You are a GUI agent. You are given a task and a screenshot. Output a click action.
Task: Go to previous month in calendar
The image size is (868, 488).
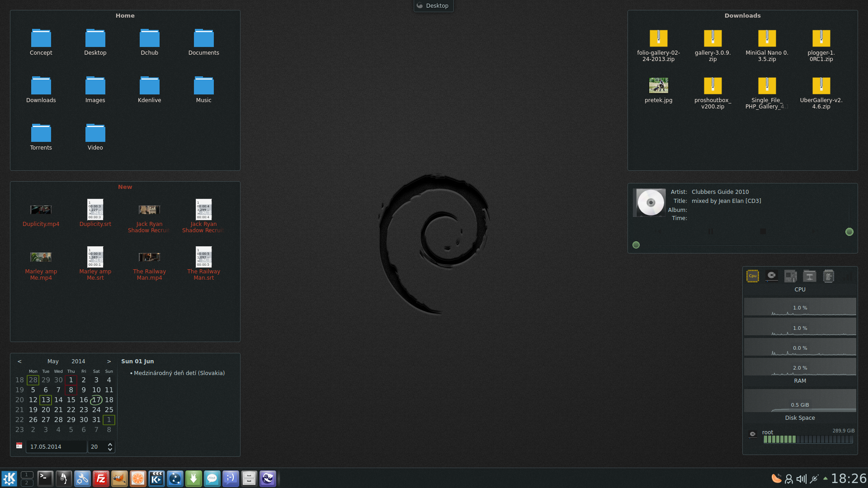click(19, 361)
